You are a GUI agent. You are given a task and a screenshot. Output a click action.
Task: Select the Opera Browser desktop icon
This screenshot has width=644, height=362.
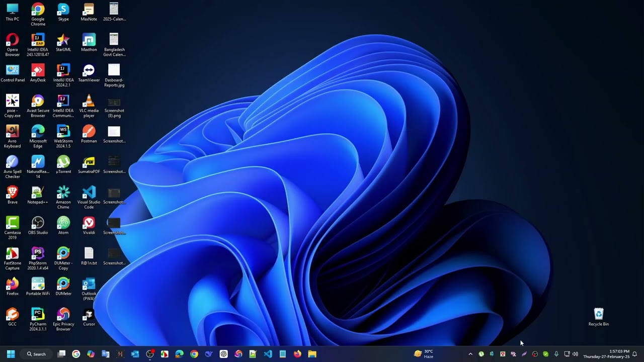click(13, 45)
